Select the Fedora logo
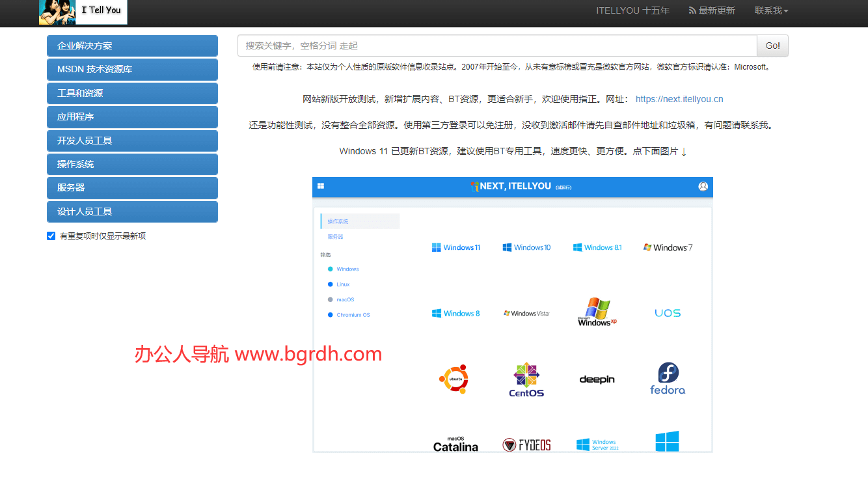868x479 pixels. 668,379
